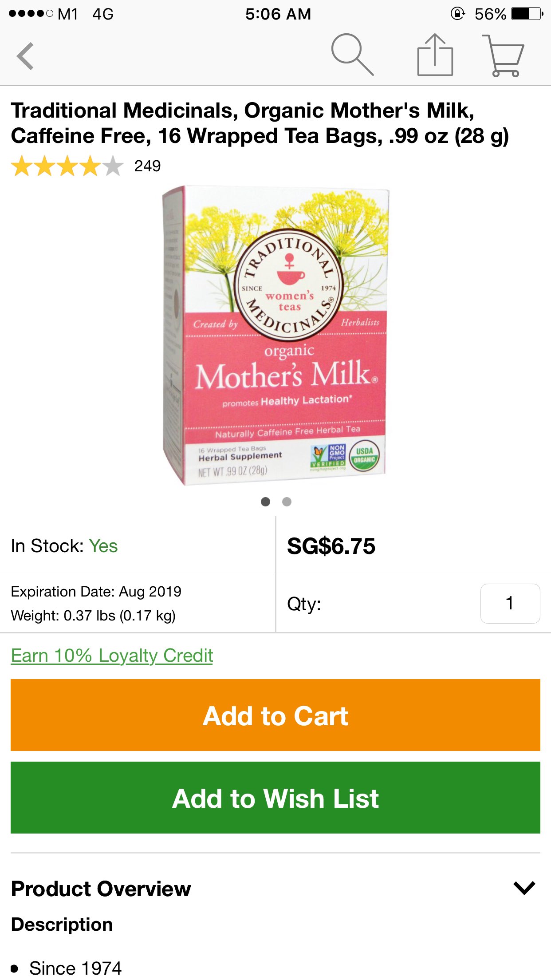551x980 pixels.
Task: Open the Earn 10% Loyalty Credit link
Action: point(112,656)
